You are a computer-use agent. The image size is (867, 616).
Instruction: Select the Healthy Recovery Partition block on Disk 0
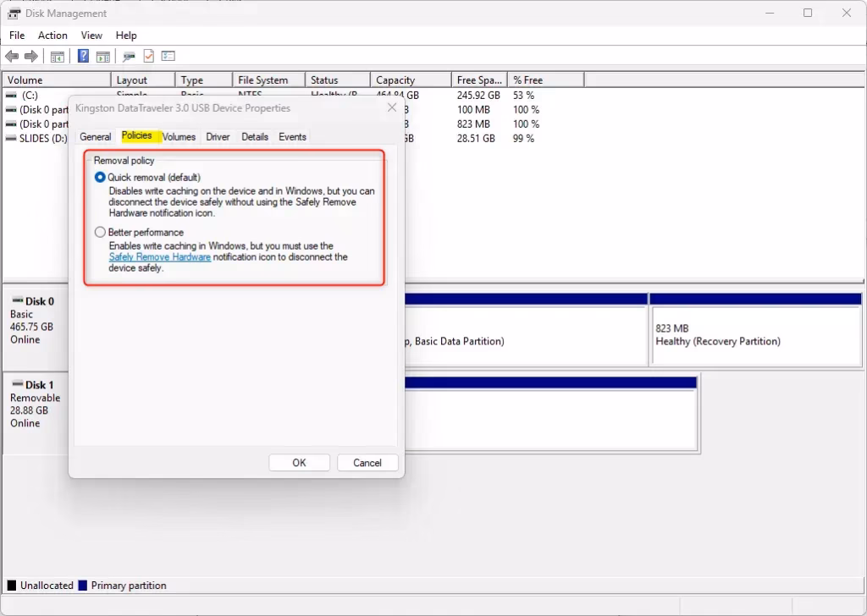(756, 334)
